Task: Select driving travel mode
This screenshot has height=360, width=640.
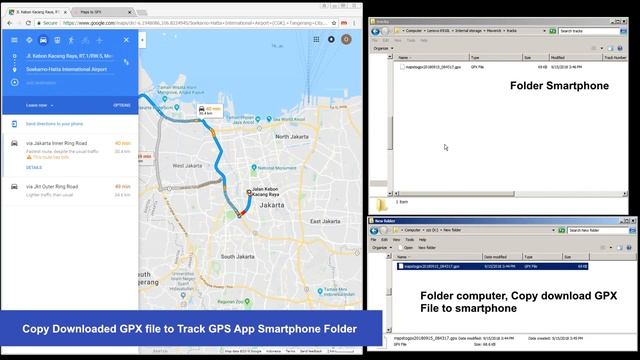Action: coord(43,40)
